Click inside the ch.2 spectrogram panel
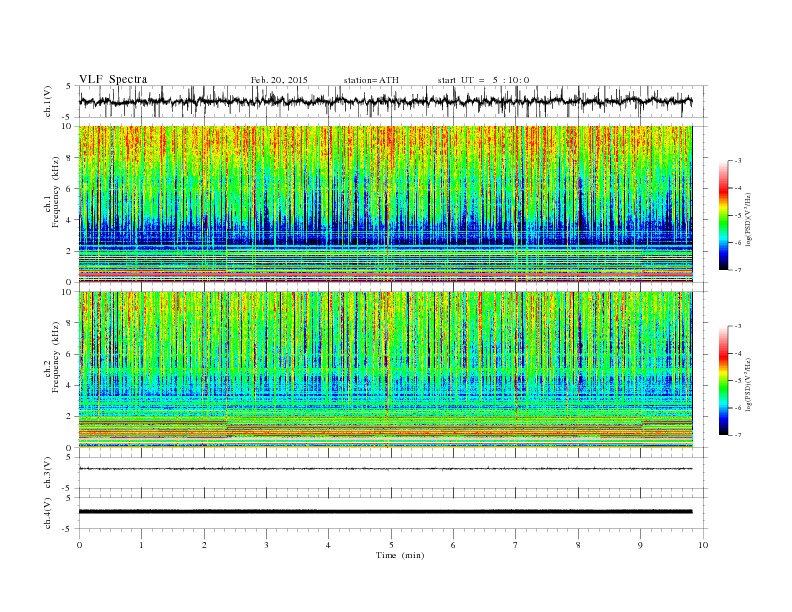Image resolution: width=792 pixels, height=612 pixels. click(x=386, y=370)
